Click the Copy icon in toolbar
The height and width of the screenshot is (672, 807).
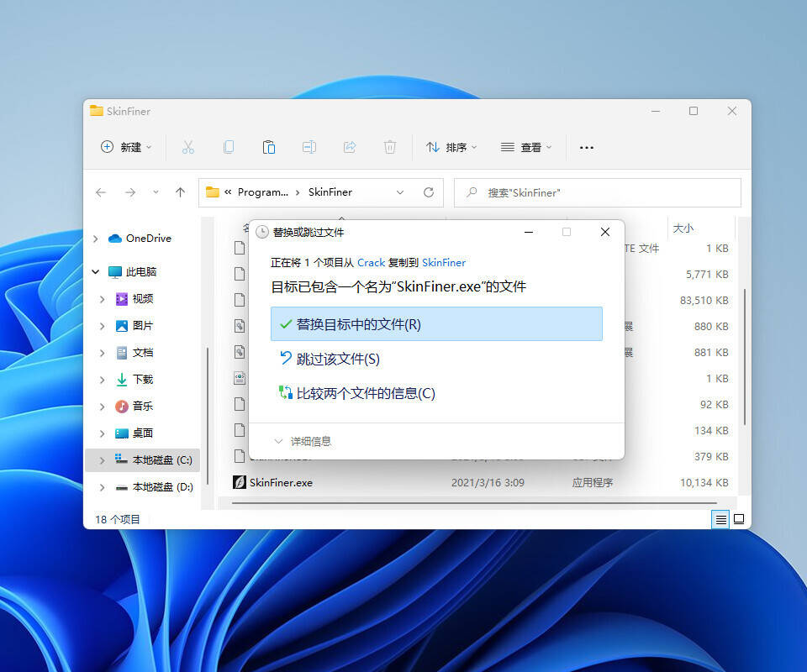click(229, 147)
